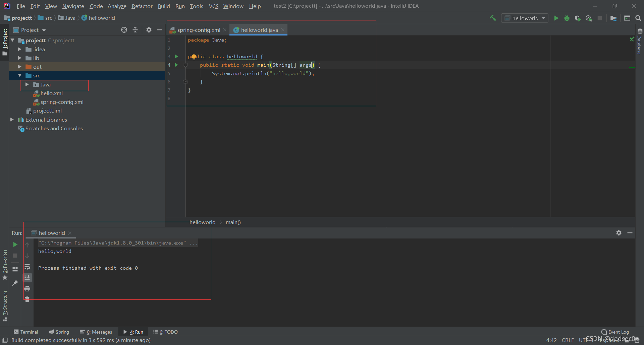
Task: Rerun helloworld in Run panel
Action: [x=15, y=245]
